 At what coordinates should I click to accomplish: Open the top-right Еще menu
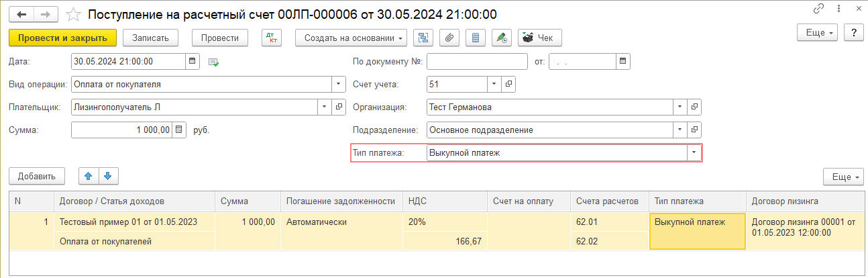(x=817, y=33)
